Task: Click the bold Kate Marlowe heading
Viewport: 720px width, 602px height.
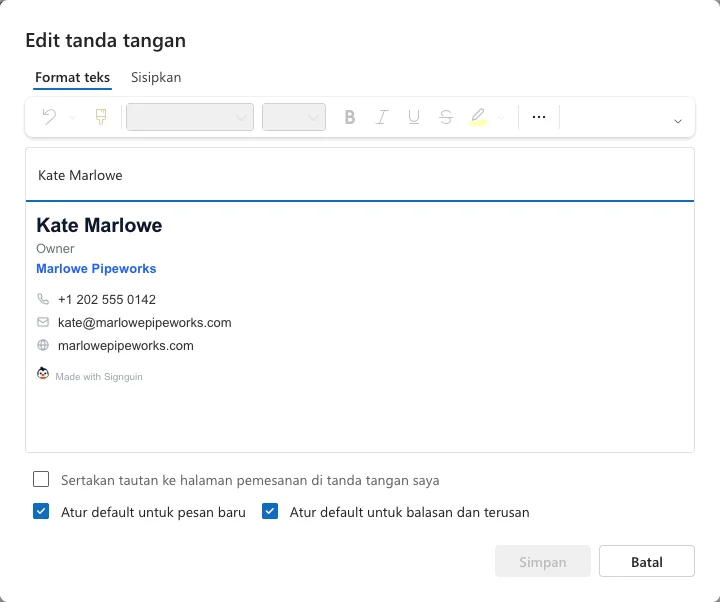Action: [x=99, y=225]
